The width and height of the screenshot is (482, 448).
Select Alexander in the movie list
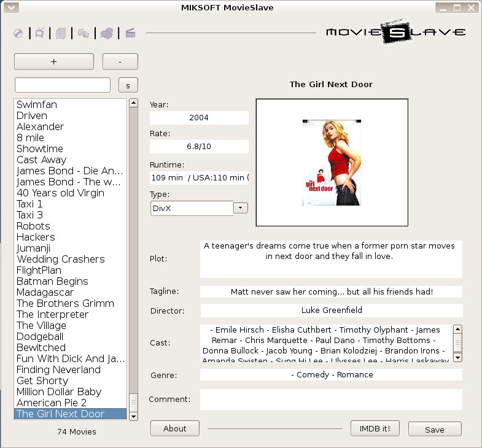(x=71, y=127)
